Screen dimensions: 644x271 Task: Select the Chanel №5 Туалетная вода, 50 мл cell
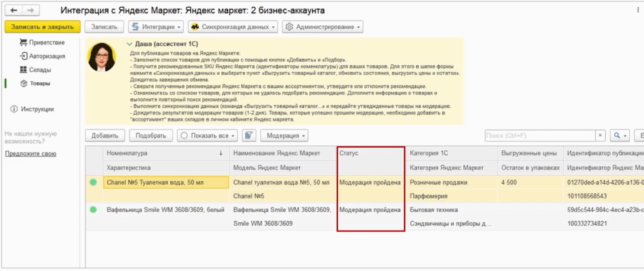[166, 182]
